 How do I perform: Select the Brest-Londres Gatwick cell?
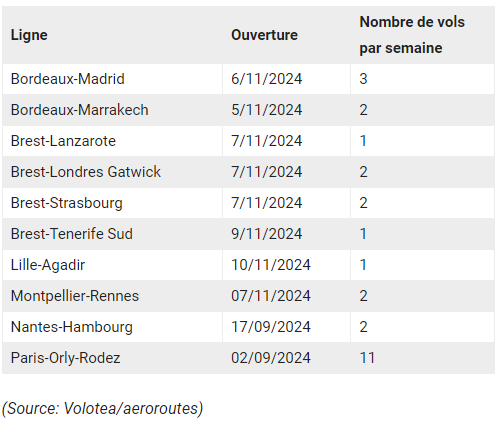pos(112,172)
